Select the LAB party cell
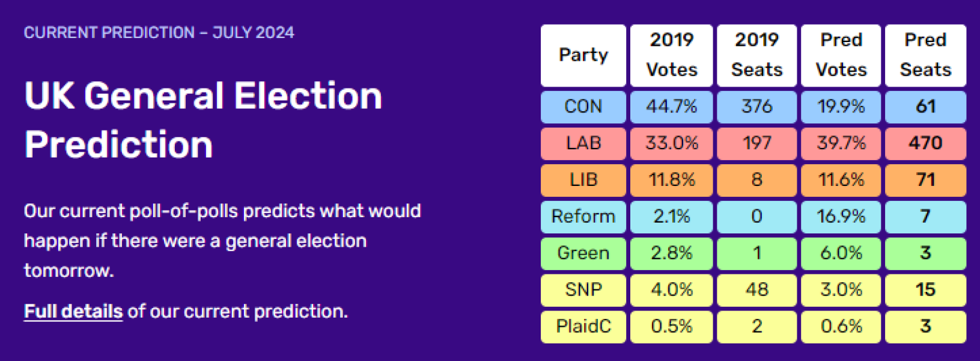Screen dimensions: 980x361 (583, 143)
